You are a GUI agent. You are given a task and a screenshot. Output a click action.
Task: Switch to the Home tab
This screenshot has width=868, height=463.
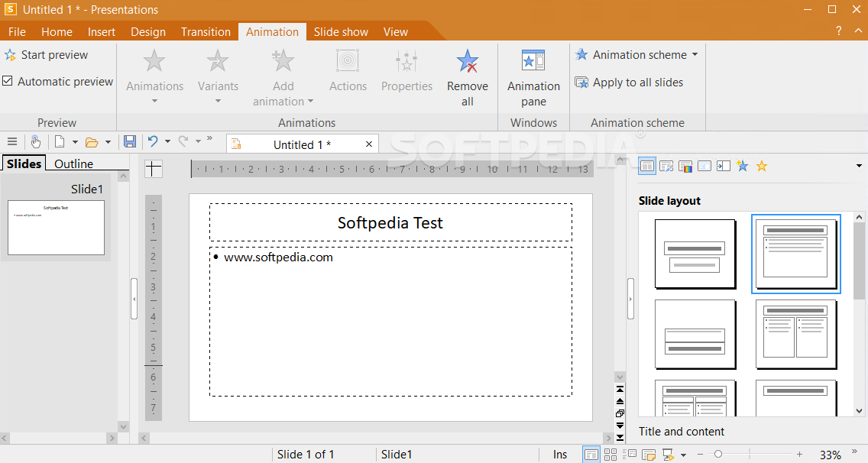click(x=57, y=32)
